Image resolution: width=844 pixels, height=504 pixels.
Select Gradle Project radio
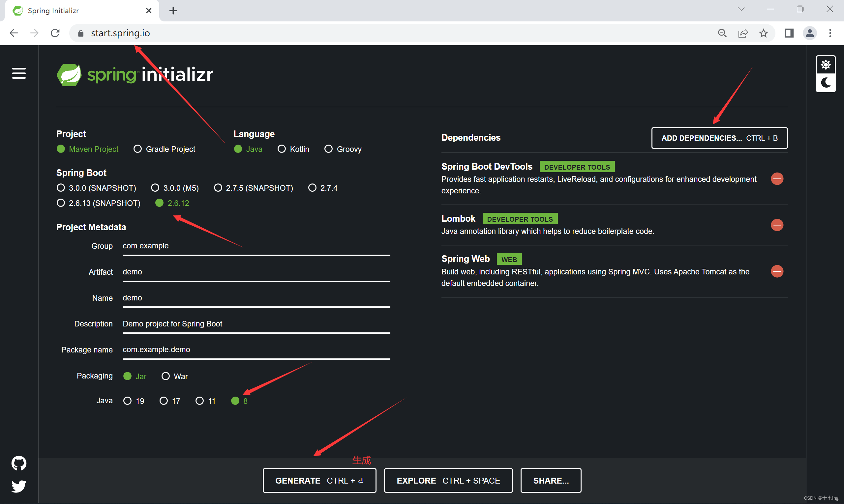pyautogui.click(x=164, y=149)
